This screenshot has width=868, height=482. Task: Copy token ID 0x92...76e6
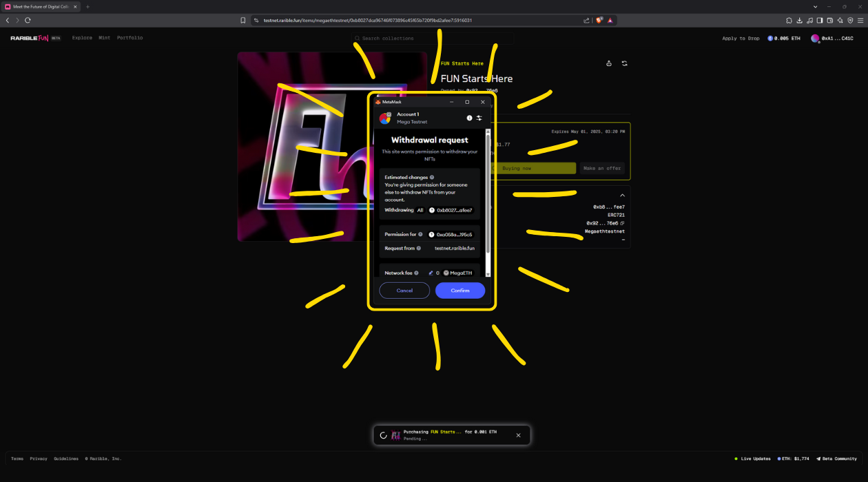coord(622,223)
